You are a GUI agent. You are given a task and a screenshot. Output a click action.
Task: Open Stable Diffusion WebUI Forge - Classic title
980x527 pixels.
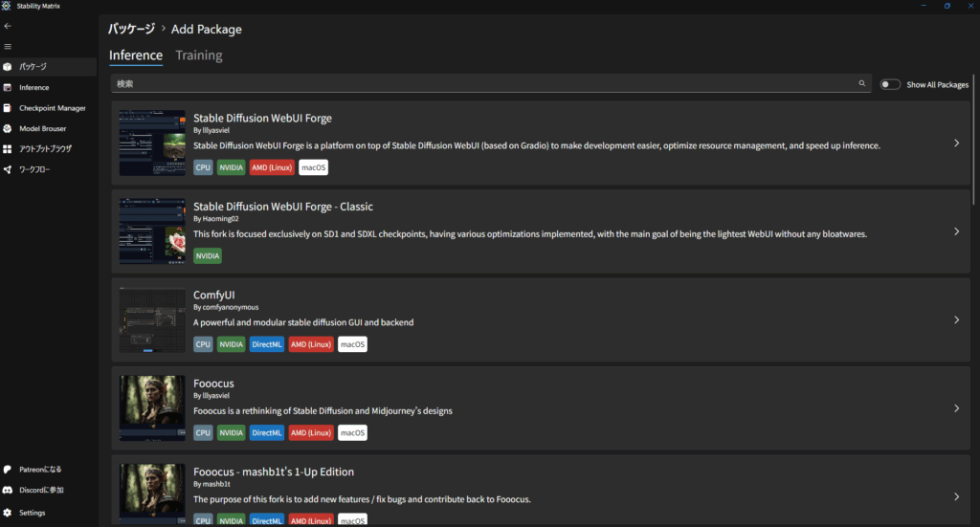(283, 207)
